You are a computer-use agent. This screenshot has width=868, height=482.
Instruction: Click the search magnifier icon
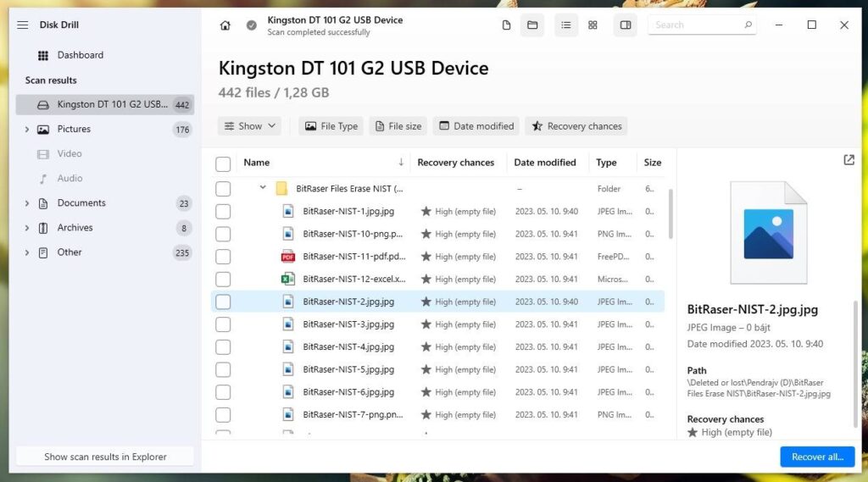(x=748, y=25)
